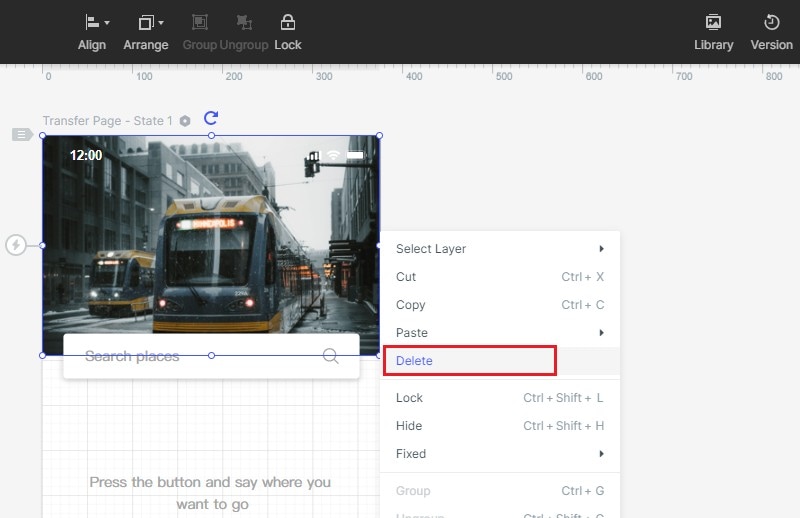Click the Search places input field
This screenshot has width=800, height=518.
tap(211, 356)
